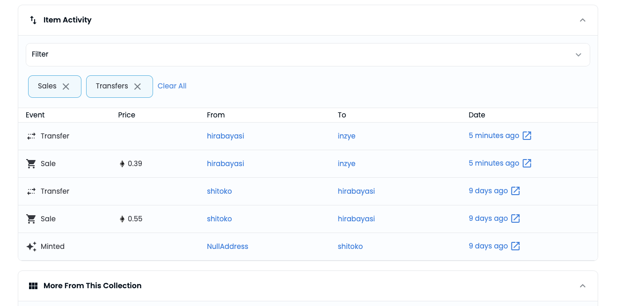This screenshot has height=306, width=644.
Task: Remove the Transfers filter chip
Action: 138,87
